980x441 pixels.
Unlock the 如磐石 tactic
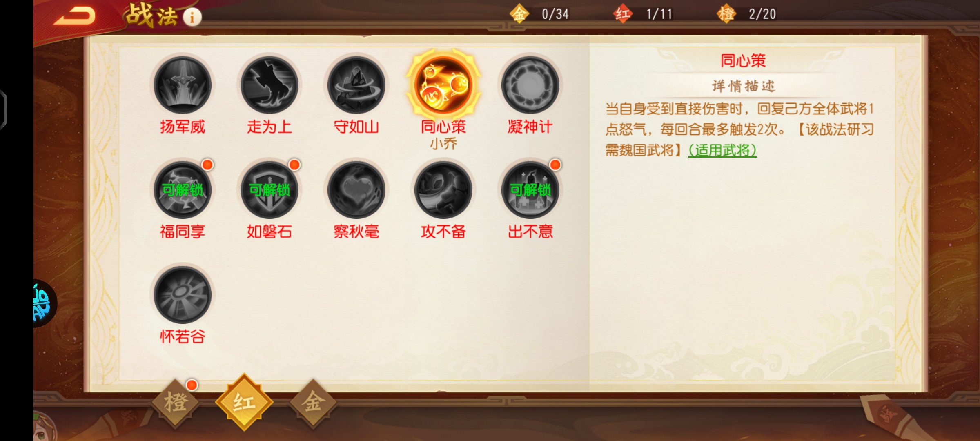pyautogui.click(x=269, y=190)
